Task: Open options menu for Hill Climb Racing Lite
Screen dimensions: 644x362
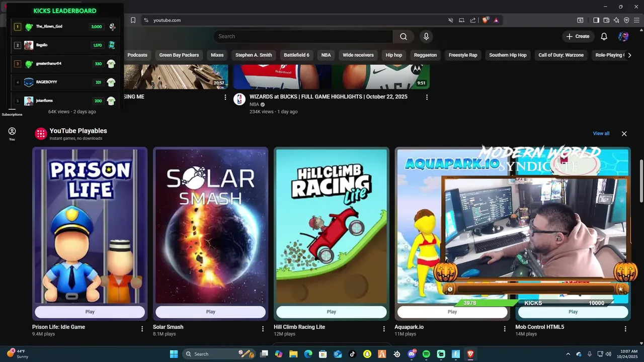Action: 384,329
